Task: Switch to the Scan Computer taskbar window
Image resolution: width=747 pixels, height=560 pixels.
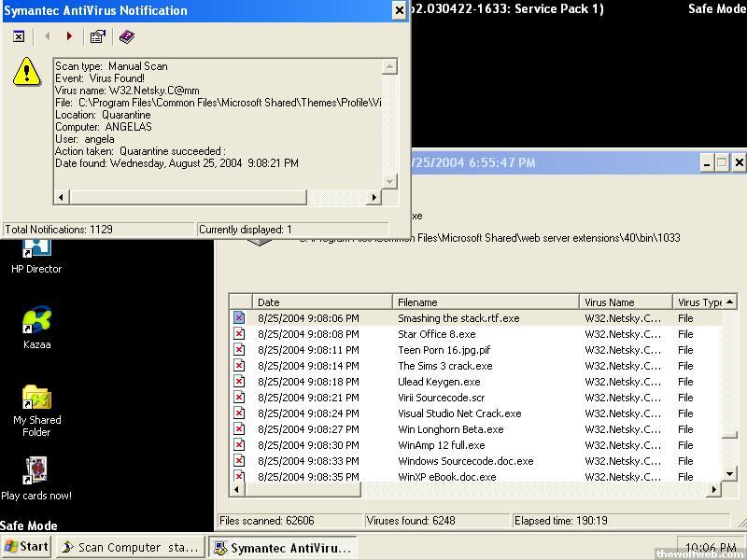Action: (x=130, y=548)
